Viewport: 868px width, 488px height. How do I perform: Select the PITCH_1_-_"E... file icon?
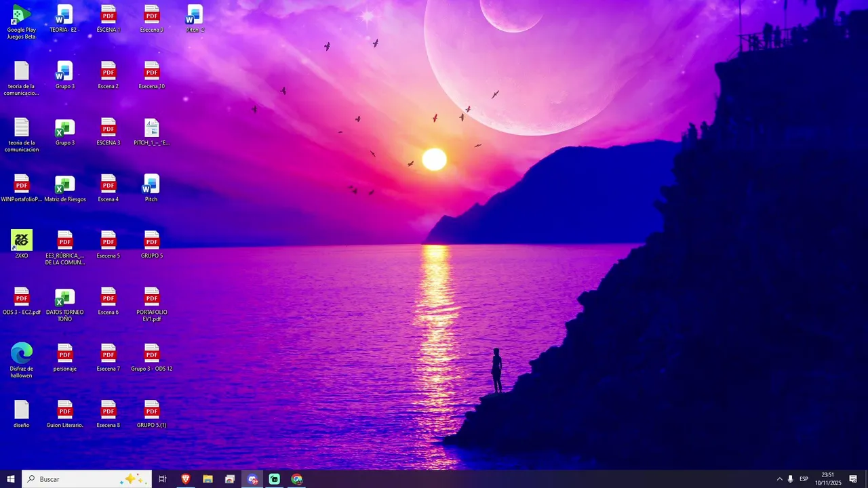(152, 132)
